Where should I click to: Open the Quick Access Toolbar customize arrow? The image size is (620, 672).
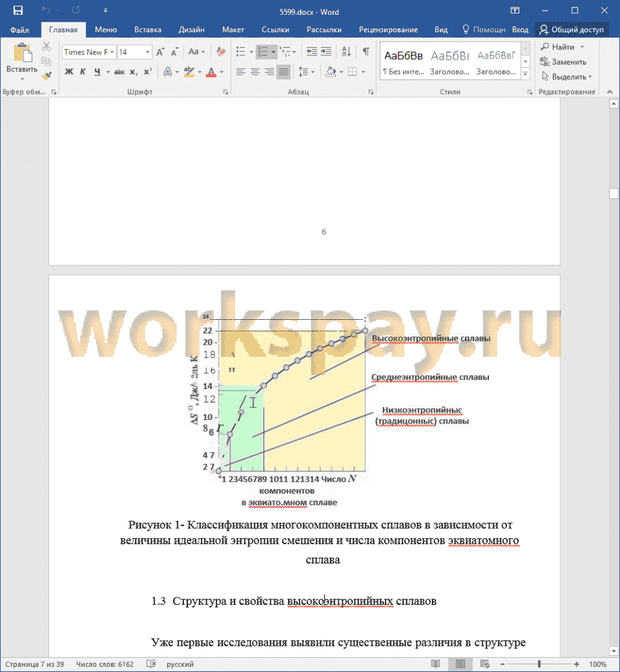[105, 10]
